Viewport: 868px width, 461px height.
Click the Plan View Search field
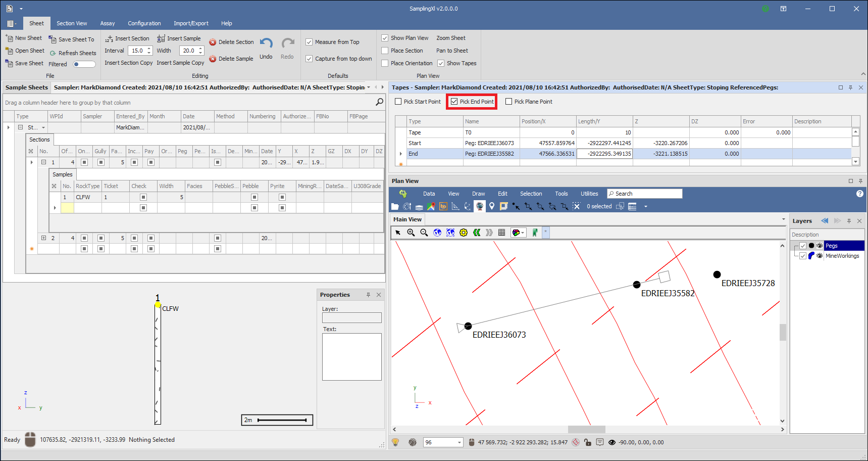(x=646, y=194)
